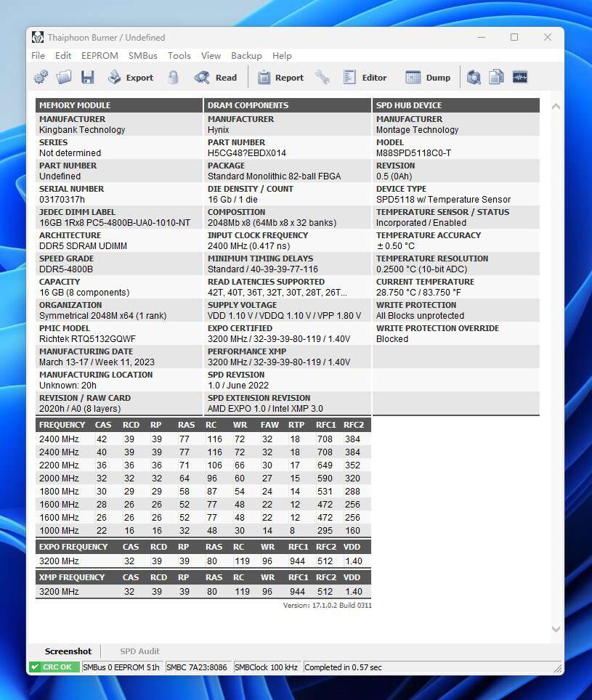Click the padlock write protection icon
This screenshot has width=592, height=700.
coord(173,78)
